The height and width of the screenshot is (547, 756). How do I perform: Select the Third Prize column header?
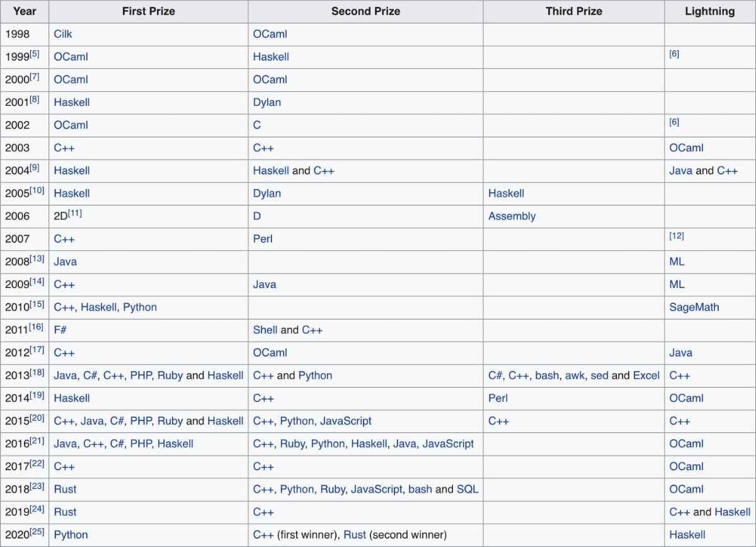pyautogui.click(x=573, y=11)
